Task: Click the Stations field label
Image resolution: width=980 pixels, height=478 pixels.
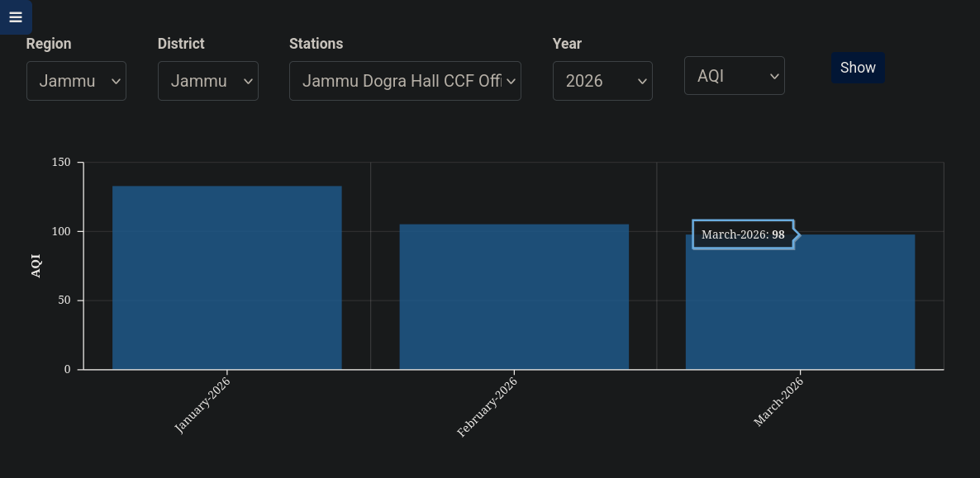Action: coord(316,44)
